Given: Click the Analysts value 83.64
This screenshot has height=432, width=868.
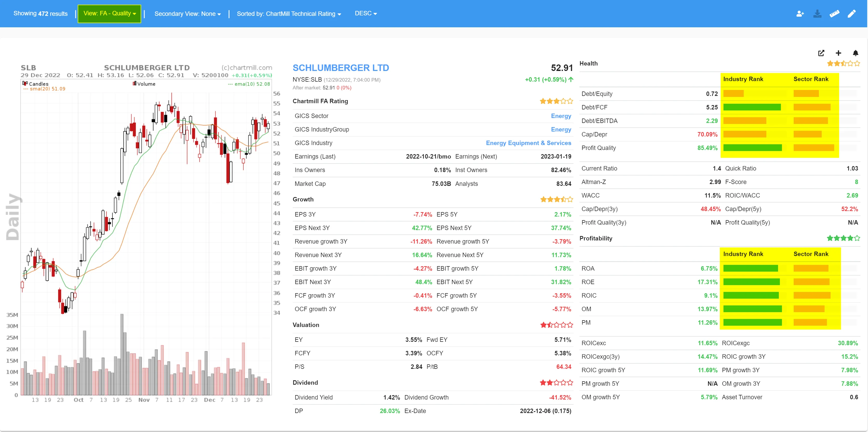Looking at the screenshot, I should 563,184.
